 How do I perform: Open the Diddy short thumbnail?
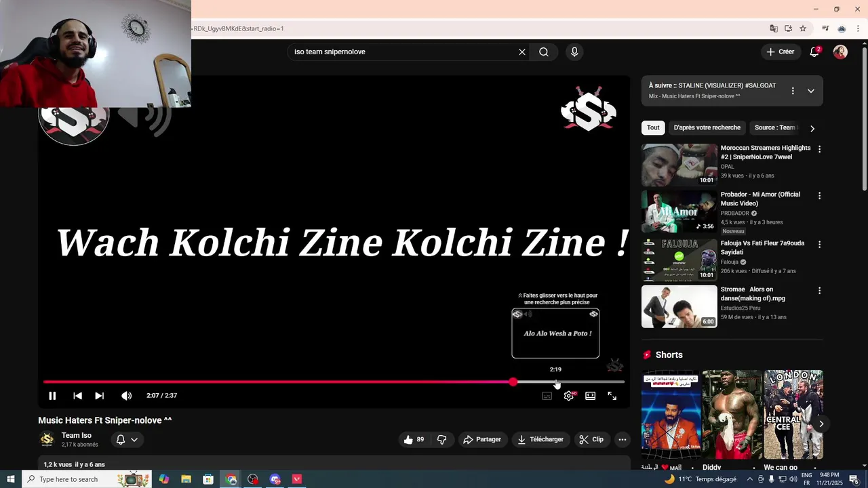click(732, 415)
